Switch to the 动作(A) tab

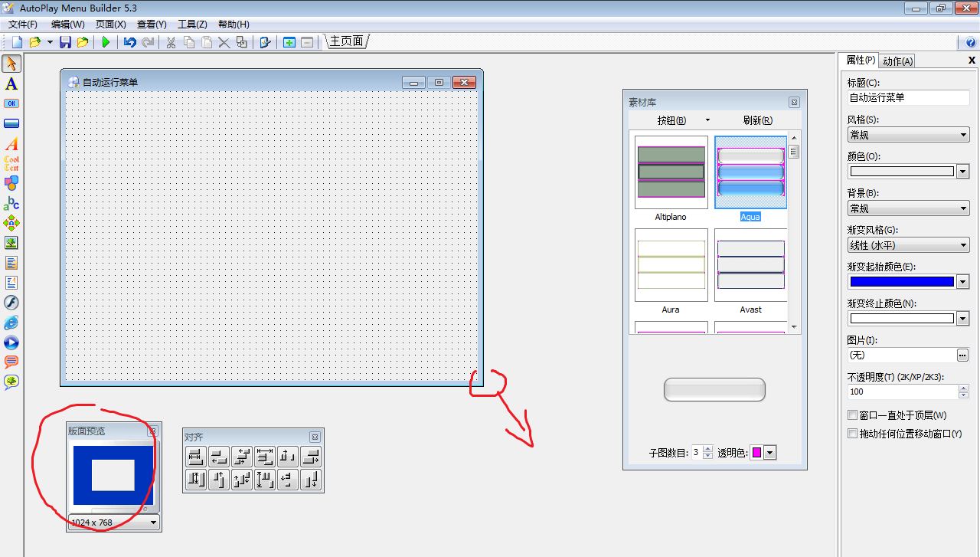[897, 61]
